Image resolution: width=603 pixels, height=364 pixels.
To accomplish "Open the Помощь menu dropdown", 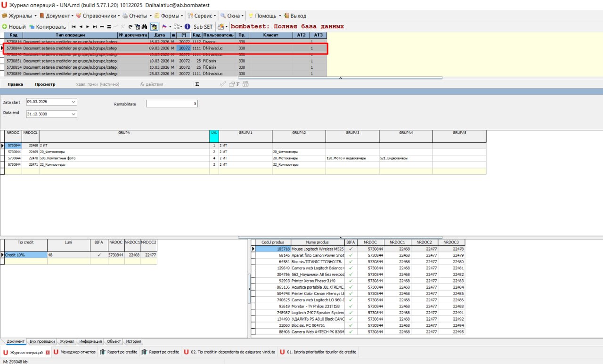I will click(264, 16).
